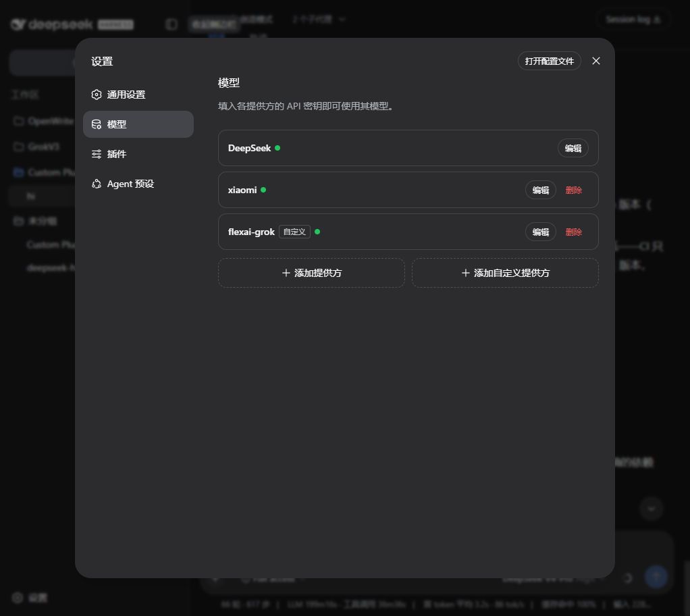690x616 pixels.
Task: Click the blue send button in background window
Action: tap(656, 577)
